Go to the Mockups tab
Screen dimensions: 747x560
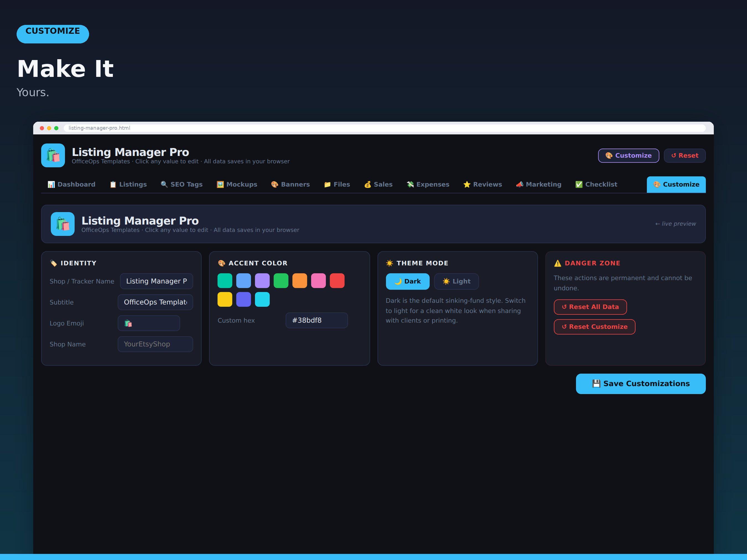[x=237, y=184]
